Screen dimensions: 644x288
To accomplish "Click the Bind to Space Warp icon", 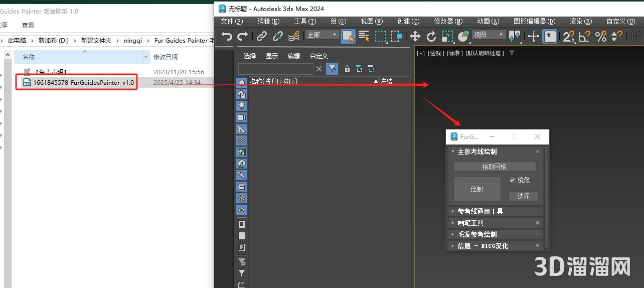I will click(x=294, y=36).
